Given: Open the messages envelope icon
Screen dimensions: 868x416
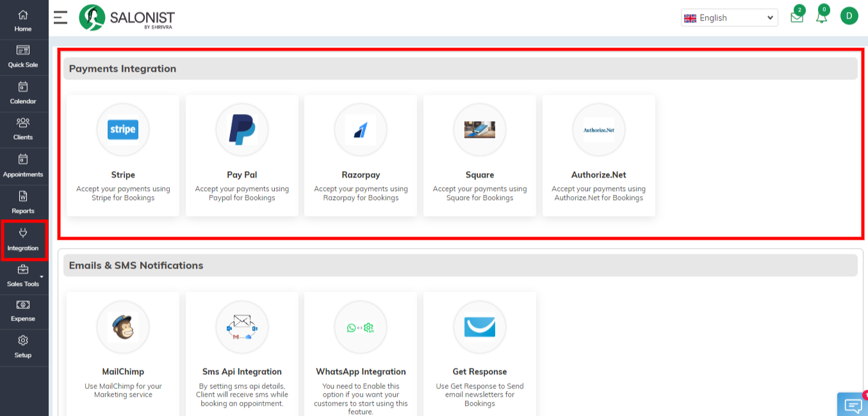Looking at the screenshot, I should 797,17.
